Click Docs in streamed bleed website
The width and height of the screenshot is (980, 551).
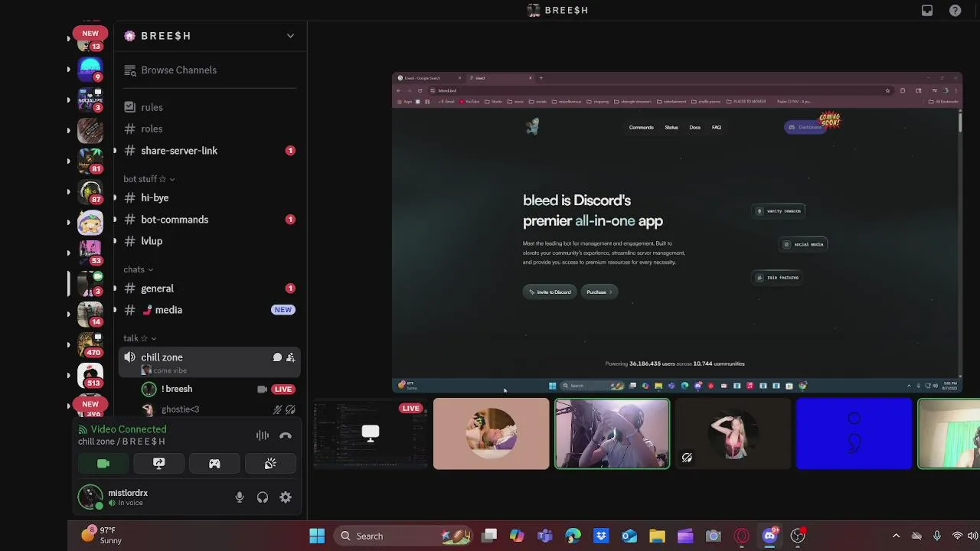(694, 127)
